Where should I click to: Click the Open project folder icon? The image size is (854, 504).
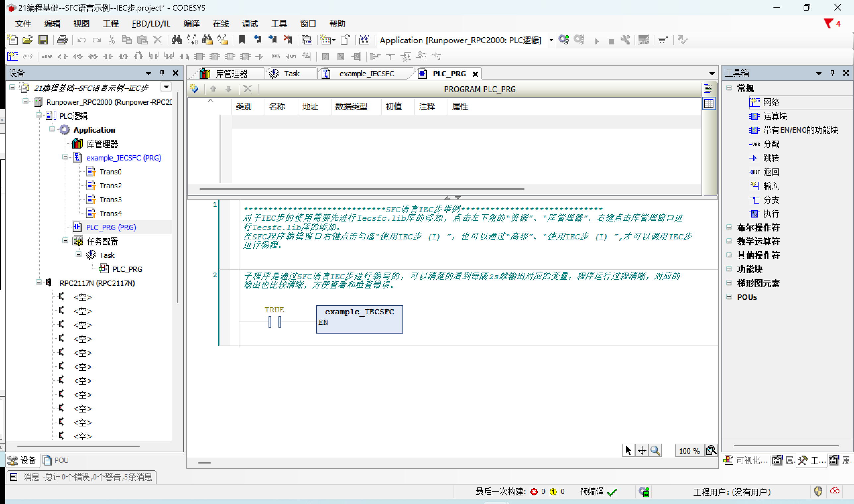(28, 40)
